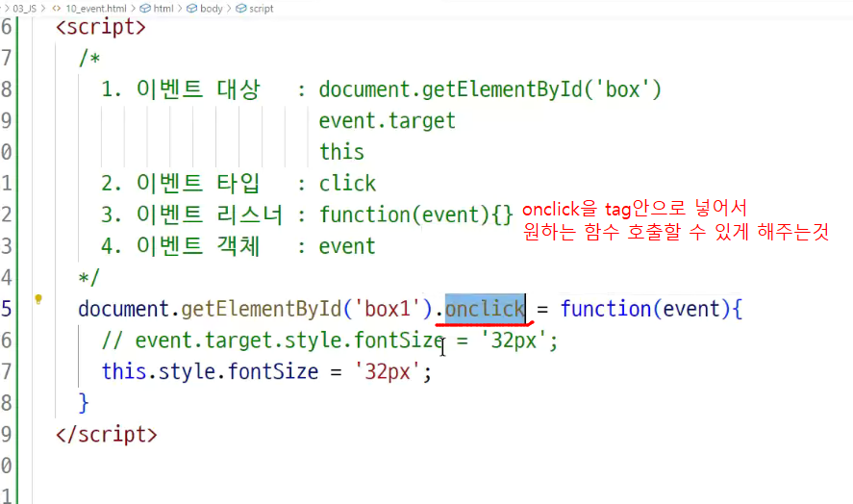Click the comment closing */ marker
The width and height of the screenshot is (853, 504).
coord(89,278)
